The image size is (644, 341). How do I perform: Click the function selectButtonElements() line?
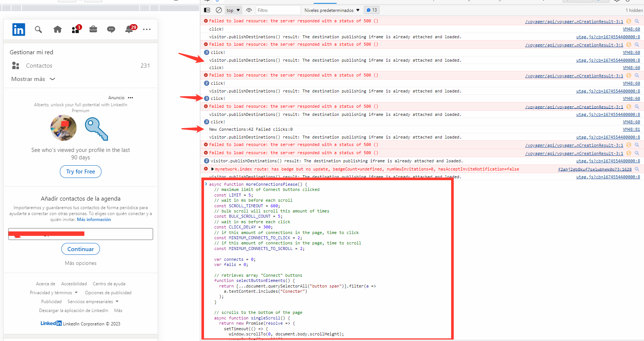pyautogui.click(x=255, y=280)
